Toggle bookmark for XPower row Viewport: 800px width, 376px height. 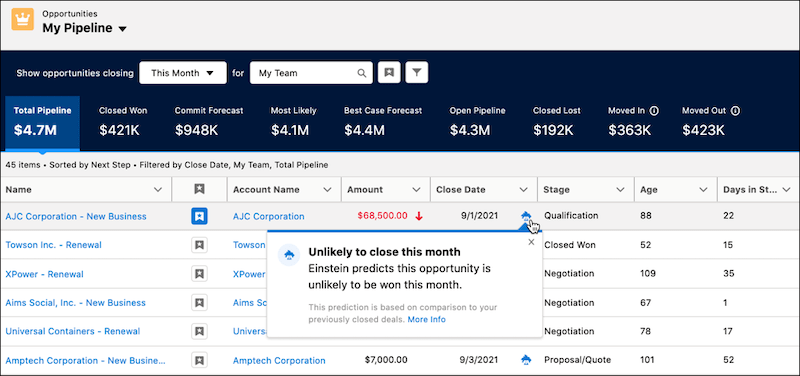(199, 274)
